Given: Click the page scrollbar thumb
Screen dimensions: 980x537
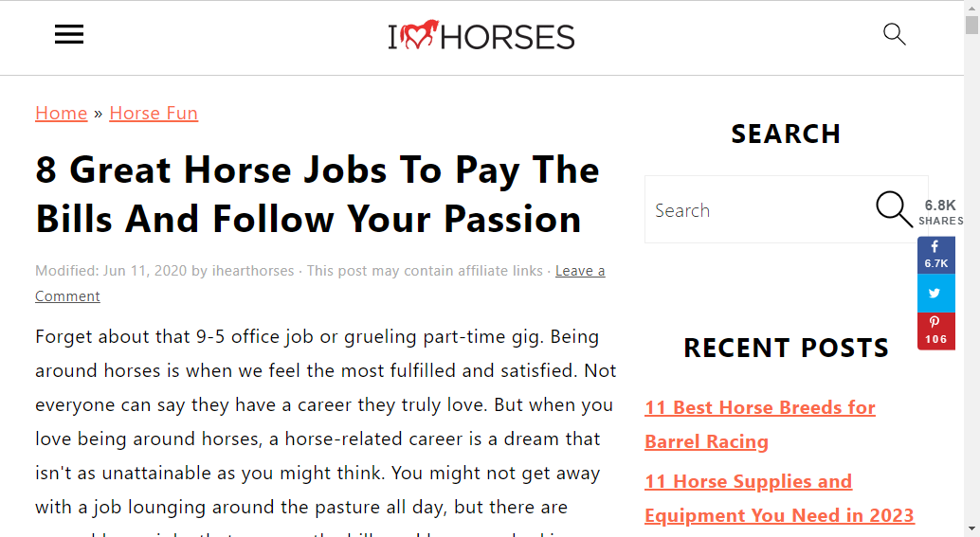Looking at the screenshot, I should [971, 25].
